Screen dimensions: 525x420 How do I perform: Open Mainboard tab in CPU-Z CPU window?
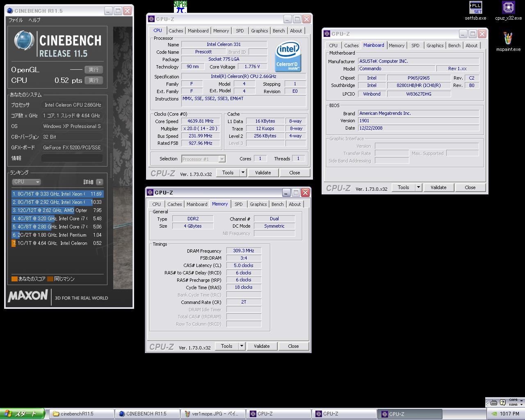point(198,31)
